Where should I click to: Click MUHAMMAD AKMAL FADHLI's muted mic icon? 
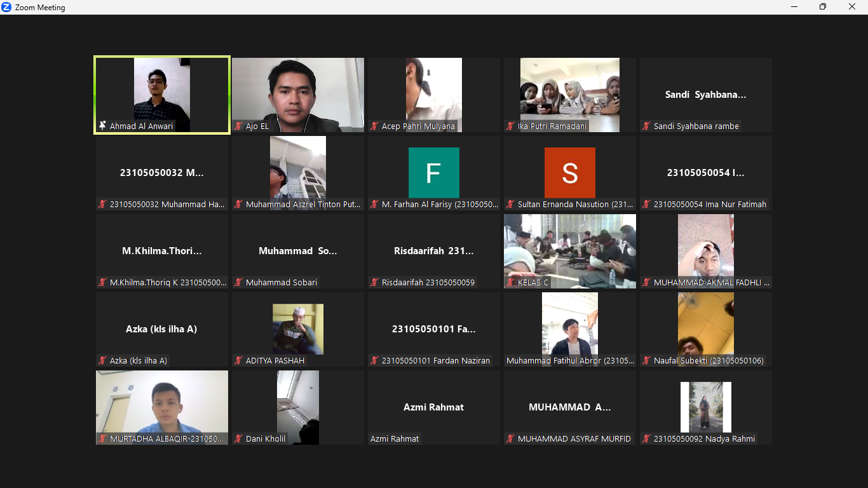point(647,282)
